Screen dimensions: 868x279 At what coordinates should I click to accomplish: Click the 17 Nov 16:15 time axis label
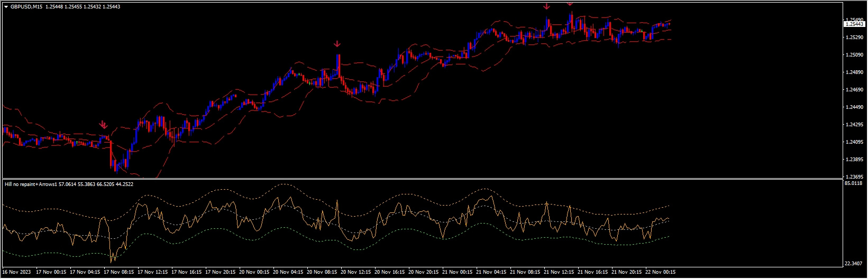point(187,272)
